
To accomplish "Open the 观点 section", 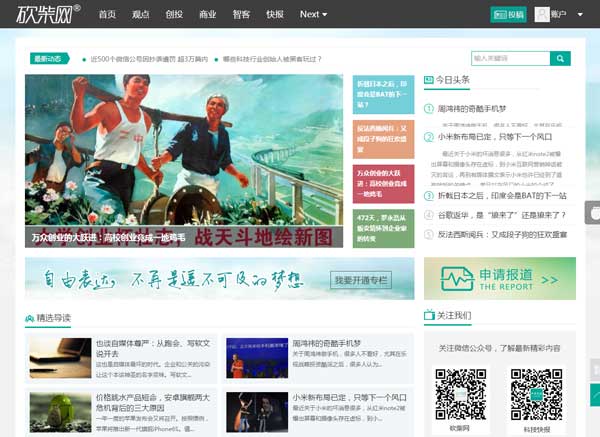I will tap(140, 15).
